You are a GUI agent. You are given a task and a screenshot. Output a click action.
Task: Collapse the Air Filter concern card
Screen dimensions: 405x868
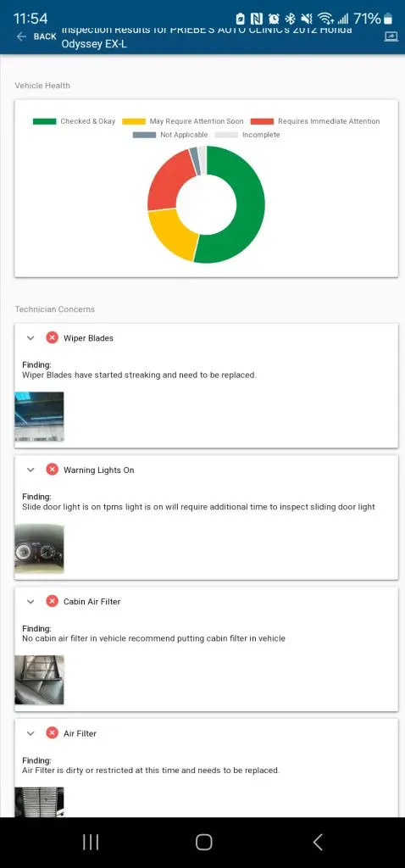tap(31, 733)
